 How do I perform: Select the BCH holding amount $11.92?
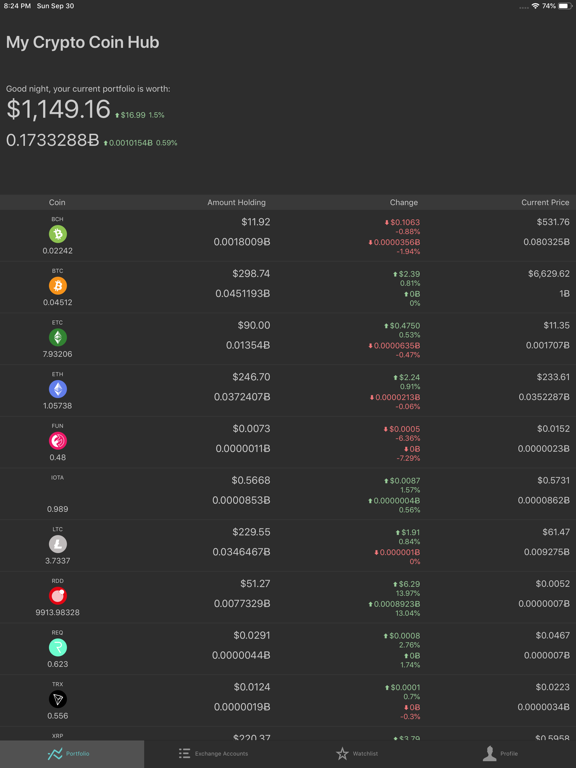click(x=256, y=222)
